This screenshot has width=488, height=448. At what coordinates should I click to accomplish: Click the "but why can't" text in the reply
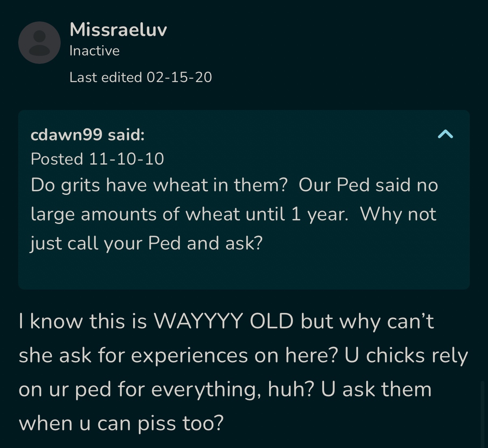367,321
